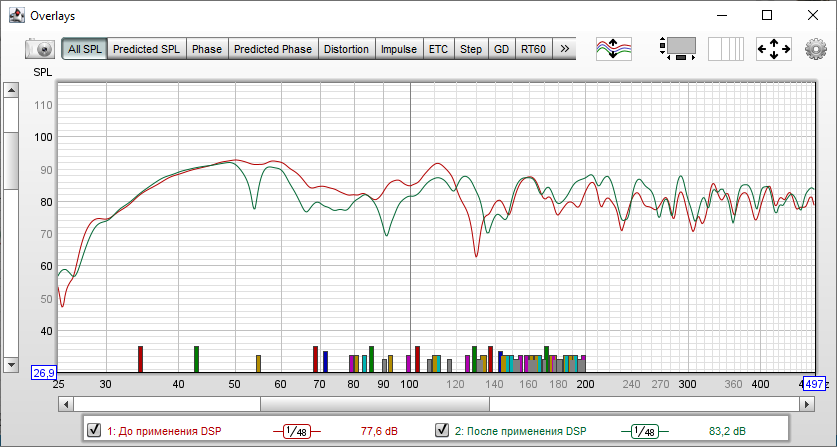This screenshot has height=447, width=837.
Task: Click the graph limits icon
Action: click(x=727, y=48)
